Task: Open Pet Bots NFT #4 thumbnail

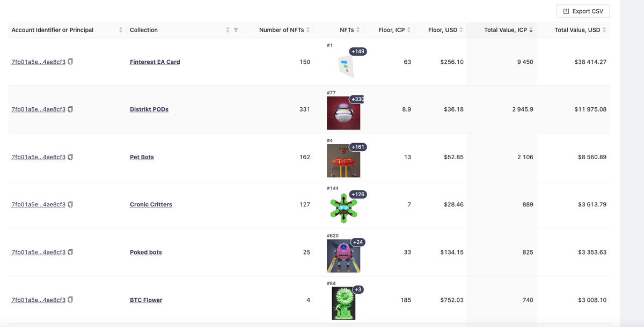Action: (343, 161)
